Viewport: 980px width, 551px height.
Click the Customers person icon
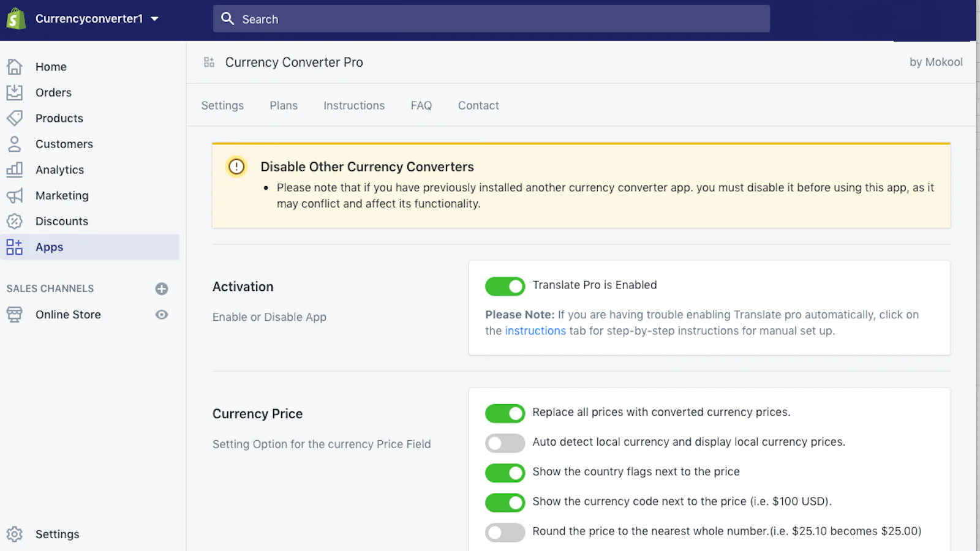coord(15,144)
